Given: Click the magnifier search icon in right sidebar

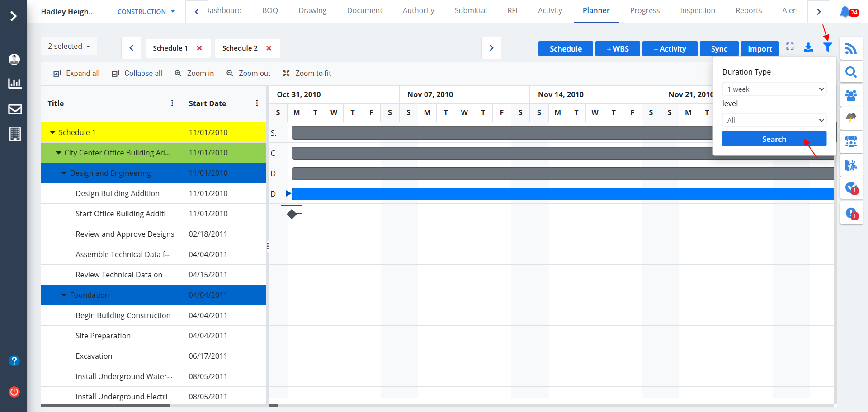Looking at the screenshot, I should tap(851, 72).
